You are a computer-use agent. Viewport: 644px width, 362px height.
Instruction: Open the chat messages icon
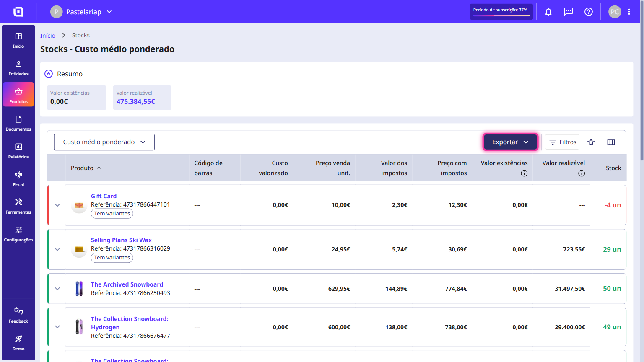coord(569,12)
